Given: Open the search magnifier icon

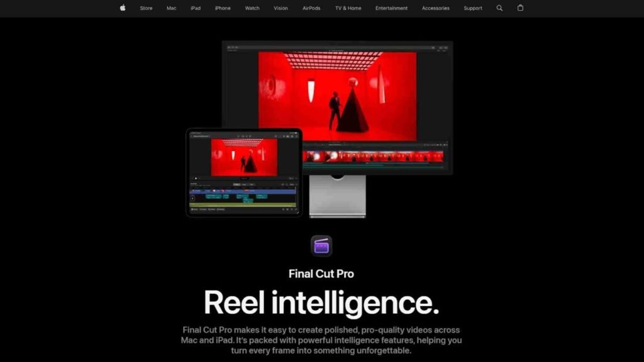Looking at the screenshot, I should tap(499, 8).
